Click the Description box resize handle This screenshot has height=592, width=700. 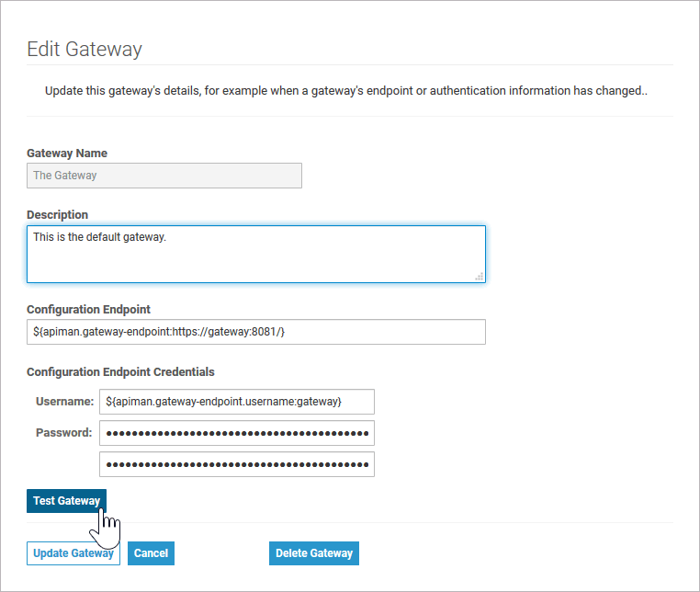pos(479,276)
